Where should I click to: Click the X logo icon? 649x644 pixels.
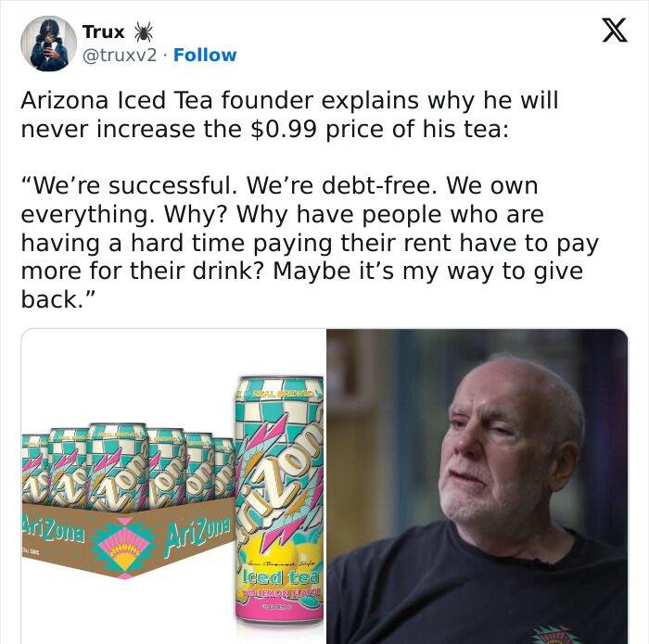[615, 31]
